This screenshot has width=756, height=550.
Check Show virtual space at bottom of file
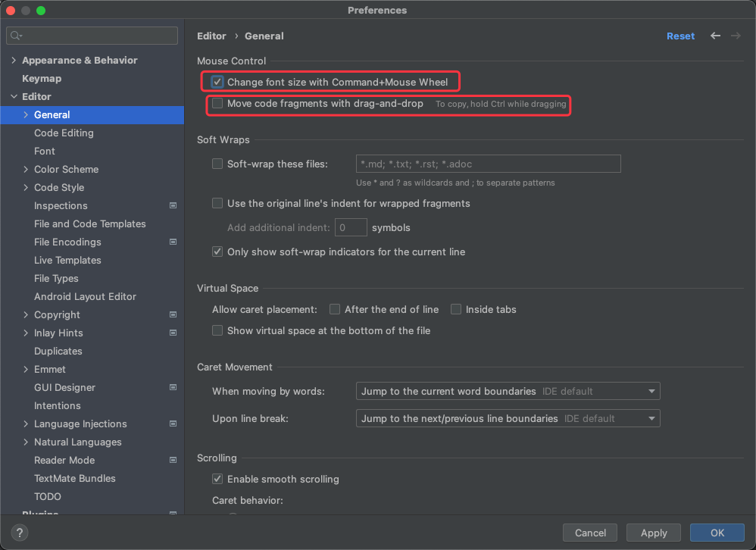217,330
